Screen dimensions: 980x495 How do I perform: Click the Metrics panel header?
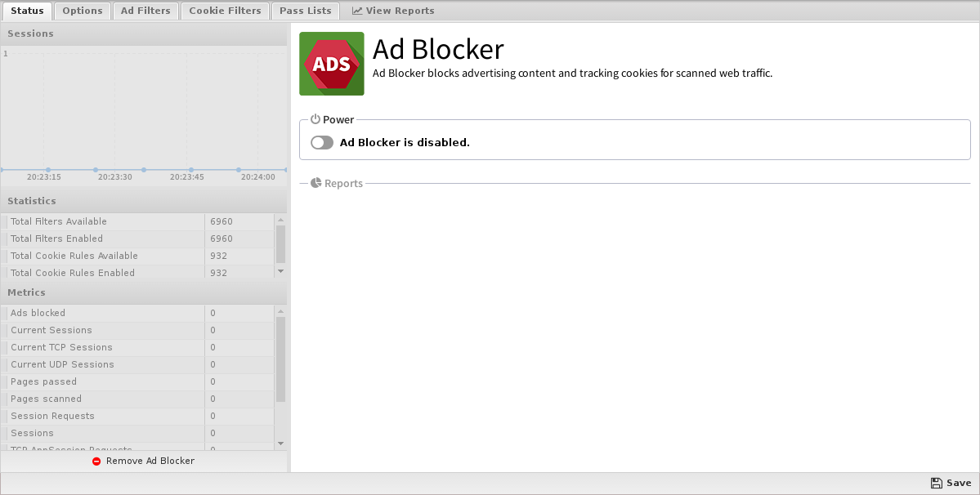(144, 292)
